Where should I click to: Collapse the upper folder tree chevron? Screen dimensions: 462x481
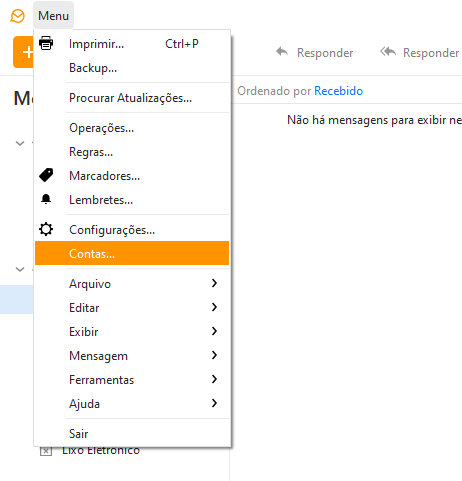(20, 143)
